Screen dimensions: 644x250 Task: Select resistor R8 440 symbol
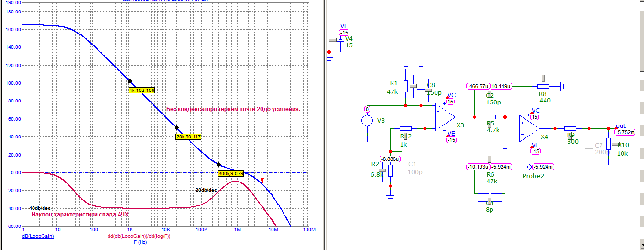click(542, 87)
